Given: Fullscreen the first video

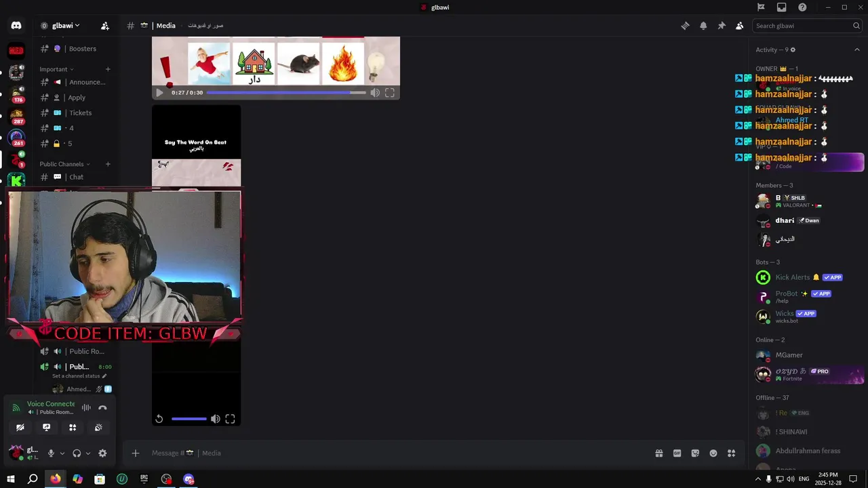Looking at the screenshot, I should click(390, 93).
